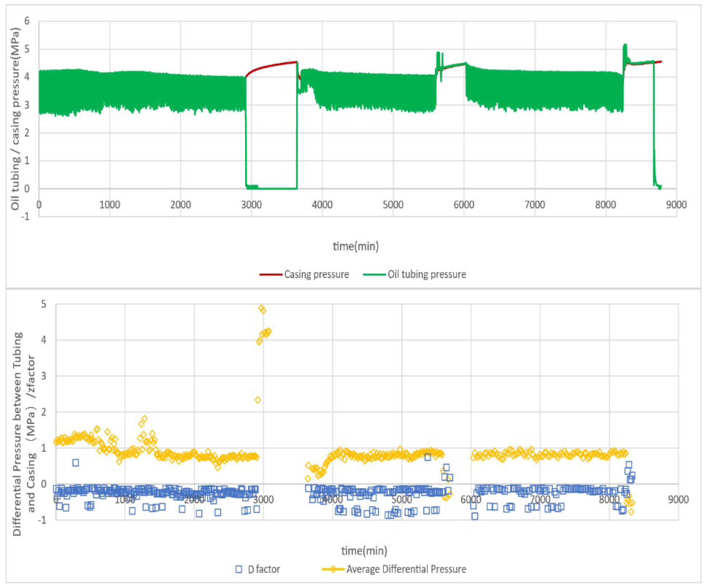Click the isolated yellow diamond near value 2.3

click(257, 400)
